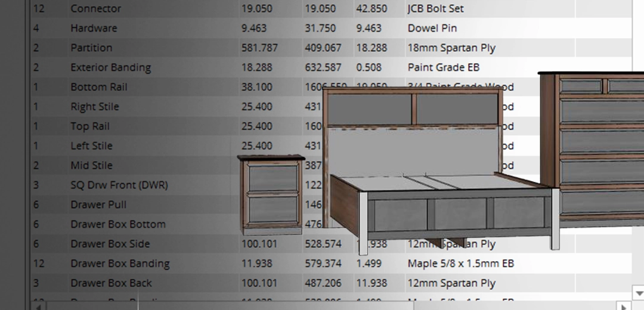
Task: Select the SQ Drw Front (DWR) row
Action: coord(331,185)
